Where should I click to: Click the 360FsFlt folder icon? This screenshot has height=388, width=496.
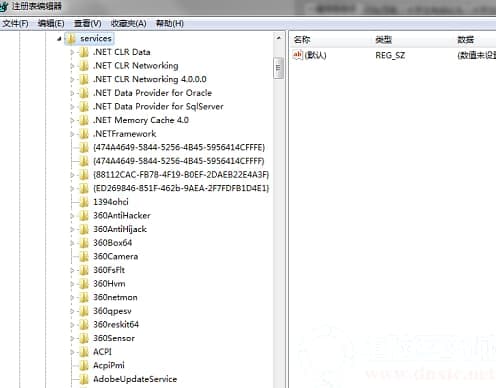(84, 270)
